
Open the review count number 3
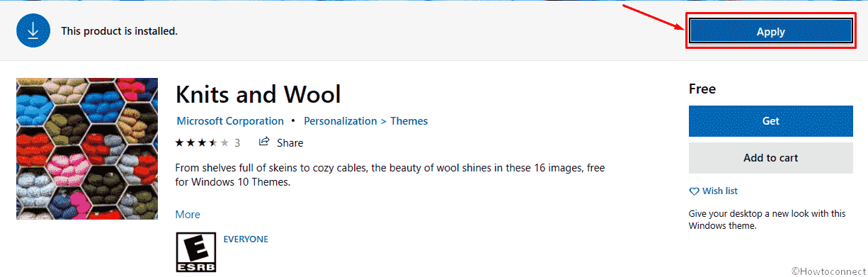click(x=237, y=142)
